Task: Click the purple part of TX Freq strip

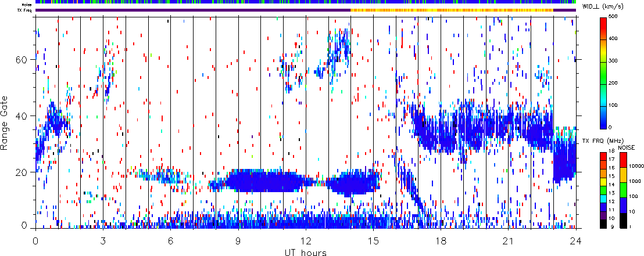Action: tap(193, 10)
